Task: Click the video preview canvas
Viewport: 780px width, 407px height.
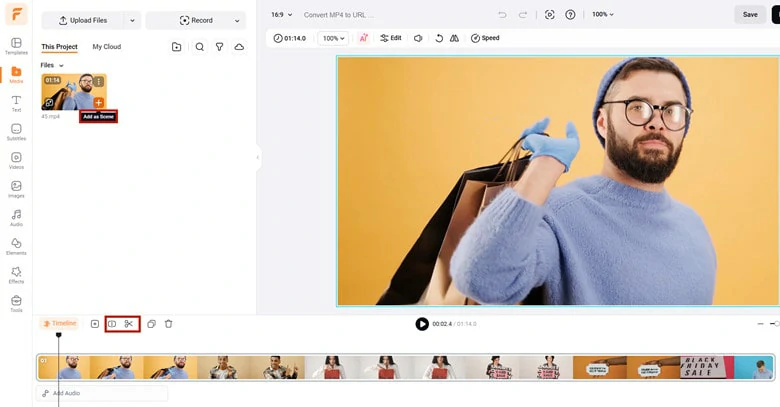Action: [558, 181]
